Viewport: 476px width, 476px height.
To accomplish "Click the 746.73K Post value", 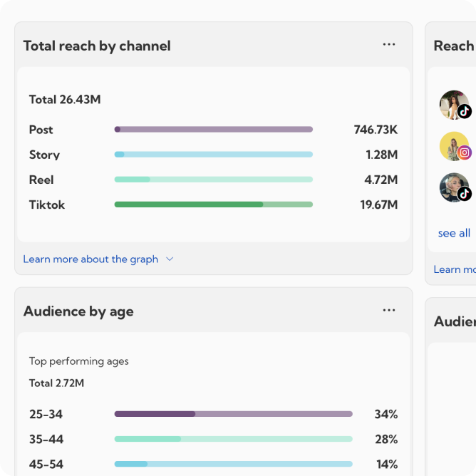I will click(376, 130).
